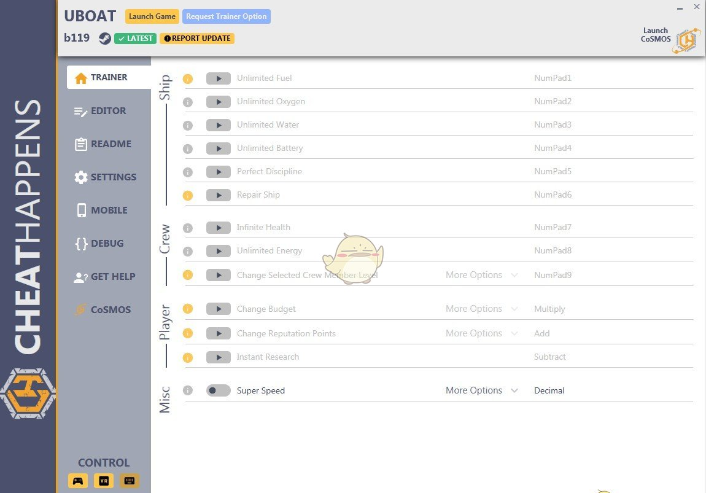Open the MOBILE tab
The height and width of the screenshot is (493, 707).
click(102, 211)
